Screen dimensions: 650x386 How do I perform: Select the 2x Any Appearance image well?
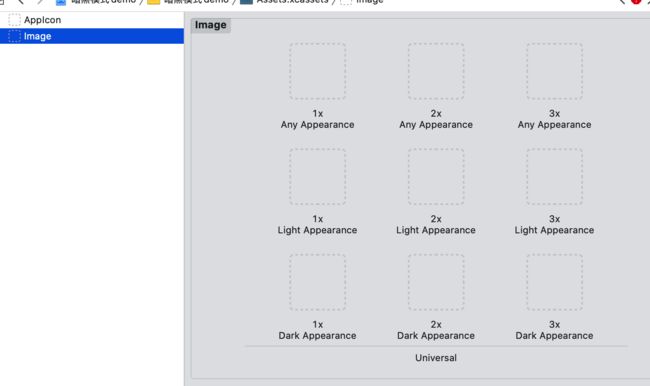[x=436, y=71]
